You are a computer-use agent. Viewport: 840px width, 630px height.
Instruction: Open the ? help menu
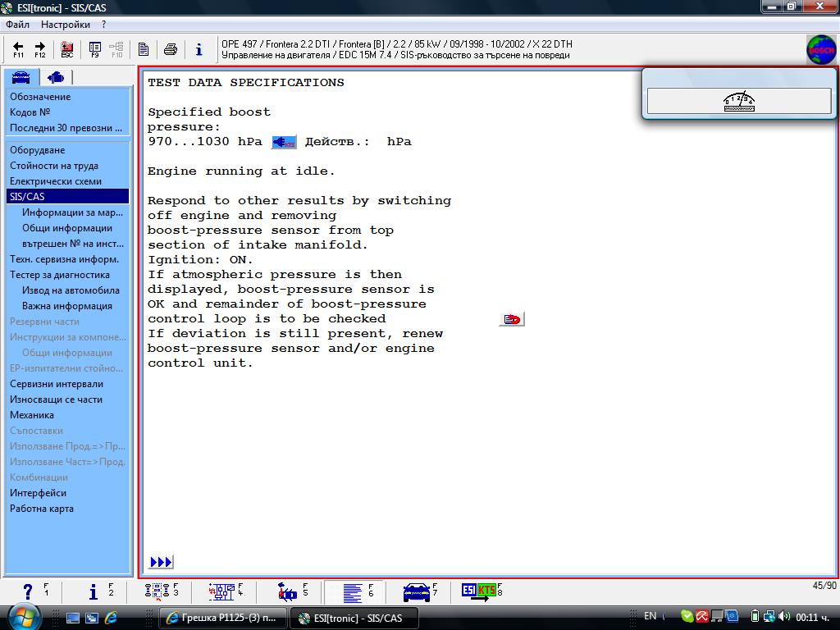(x=103, y=25)
